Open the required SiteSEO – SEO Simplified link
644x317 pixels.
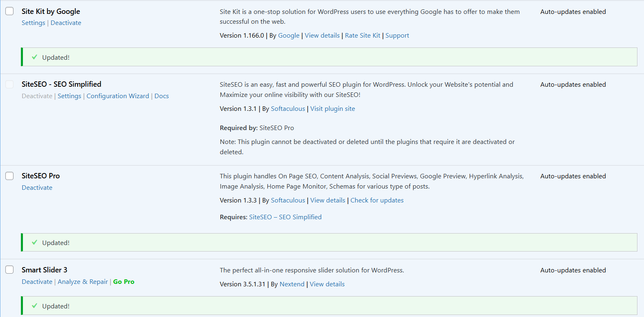point(285,217)
